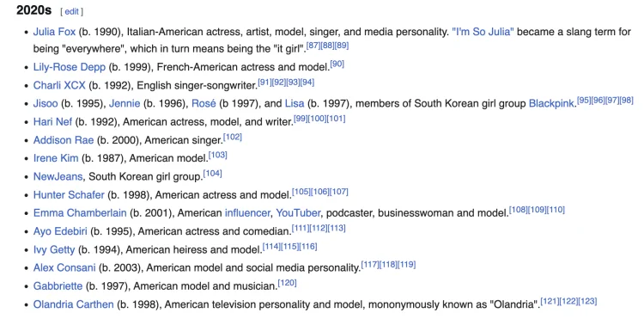The height and width of the screenshot is (319, 644).
Task: Open the Lisa link
Action: (295, 103)
